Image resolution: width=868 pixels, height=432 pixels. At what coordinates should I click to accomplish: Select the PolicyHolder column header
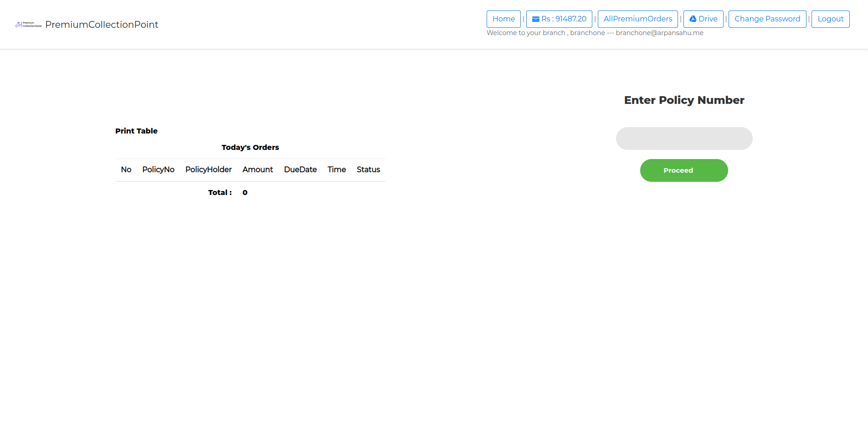208,170
